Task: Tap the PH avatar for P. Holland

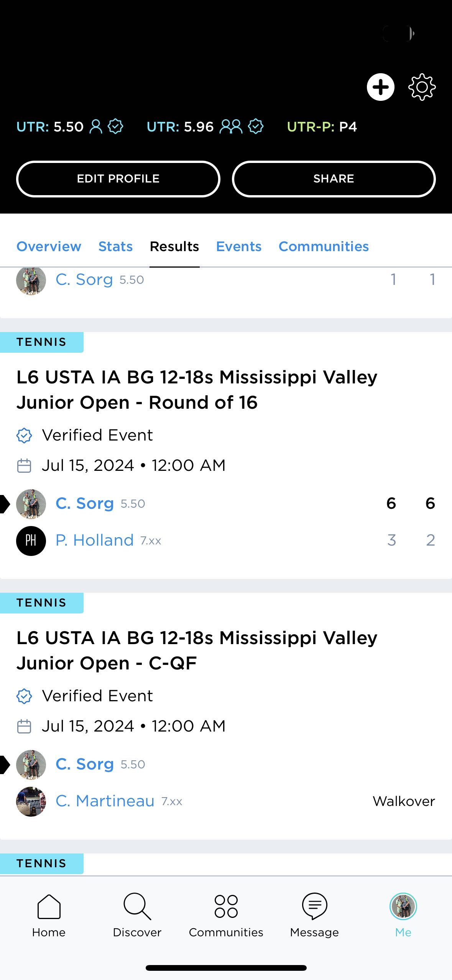Action: [x=31, y=541]
